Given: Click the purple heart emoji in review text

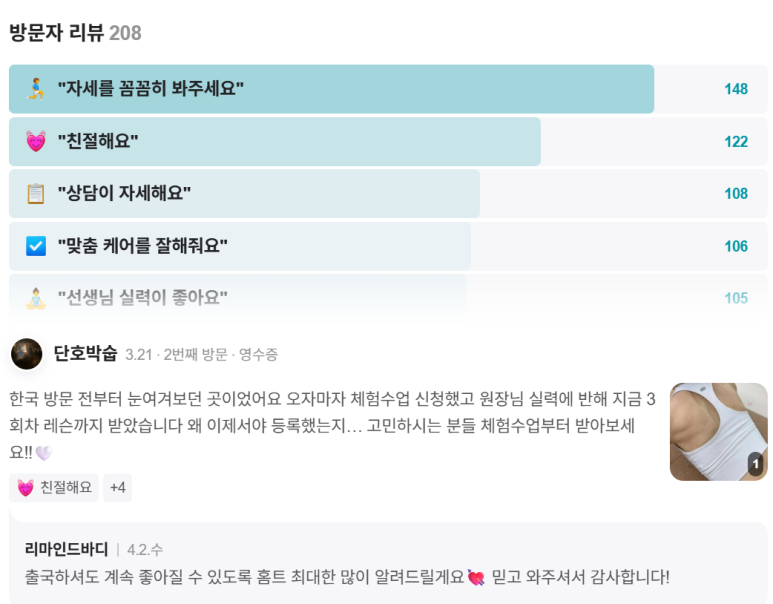Looking at the screenshot, I should coord(44,453).
